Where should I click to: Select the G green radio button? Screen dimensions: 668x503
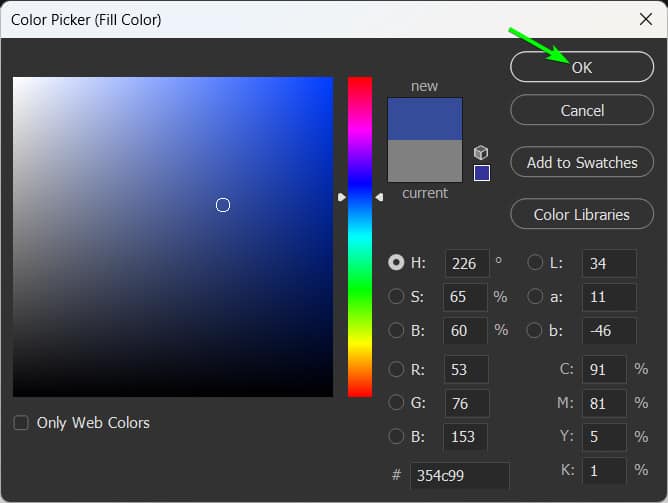(x=396, y=402)
